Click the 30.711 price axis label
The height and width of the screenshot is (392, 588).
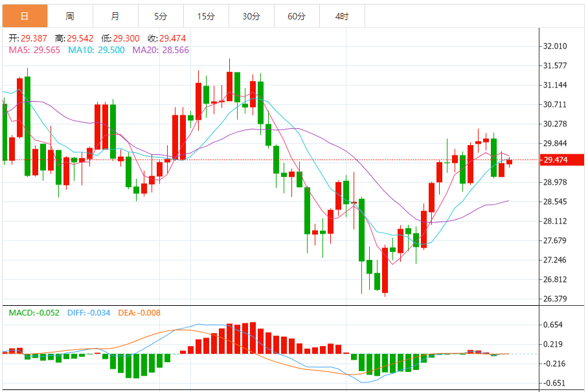[x=555, y=105]
